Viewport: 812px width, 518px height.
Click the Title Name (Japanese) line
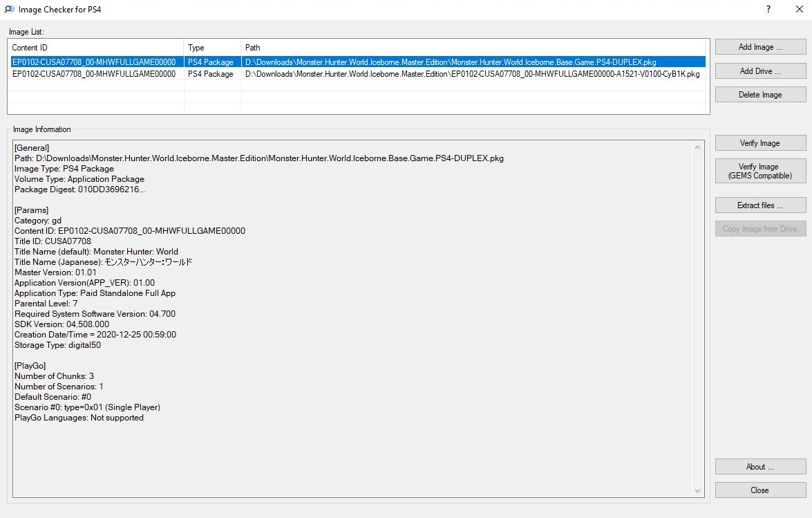coord(103,262)
